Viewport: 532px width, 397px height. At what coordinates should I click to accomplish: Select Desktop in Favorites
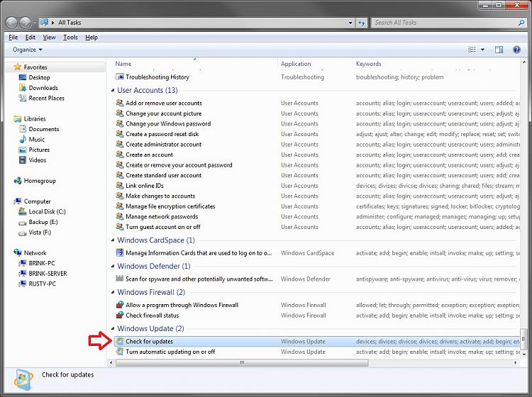click(39, 77)
